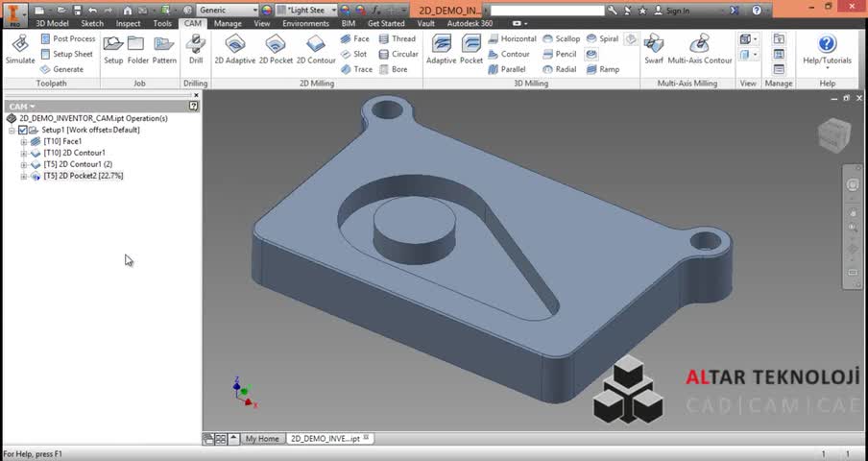Choose the 2D Contour strategy

pos(316,49)
